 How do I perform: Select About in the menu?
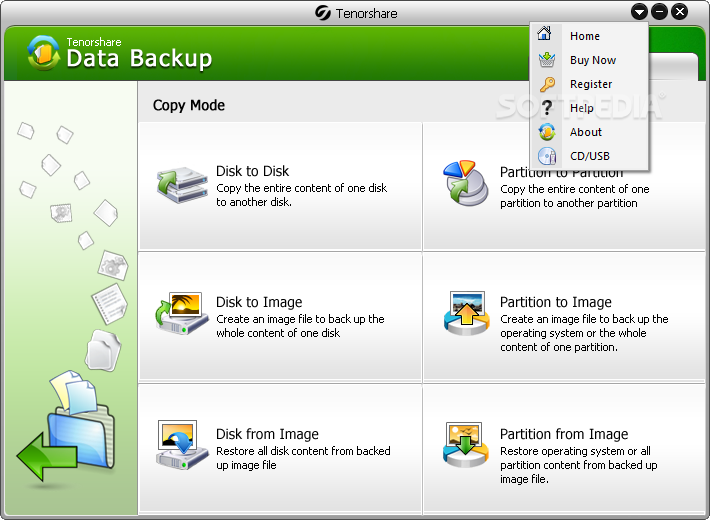[x=590, y=132]
